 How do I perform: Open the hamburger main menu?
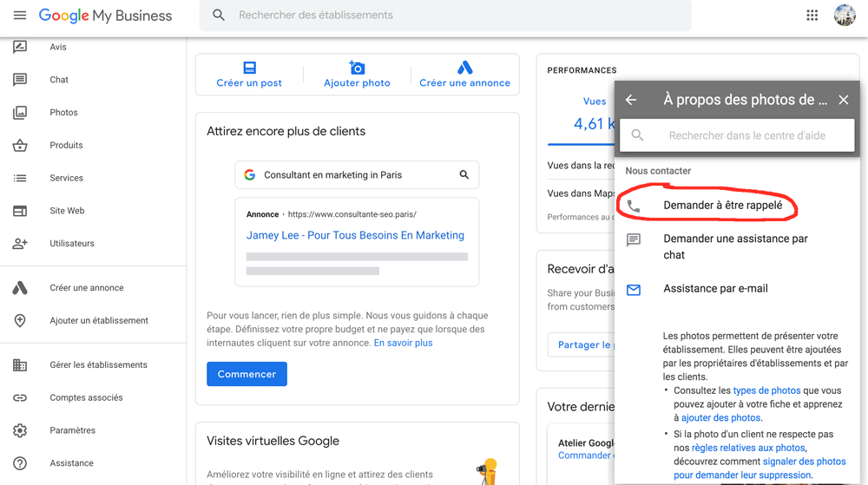(x=20, y=15)
